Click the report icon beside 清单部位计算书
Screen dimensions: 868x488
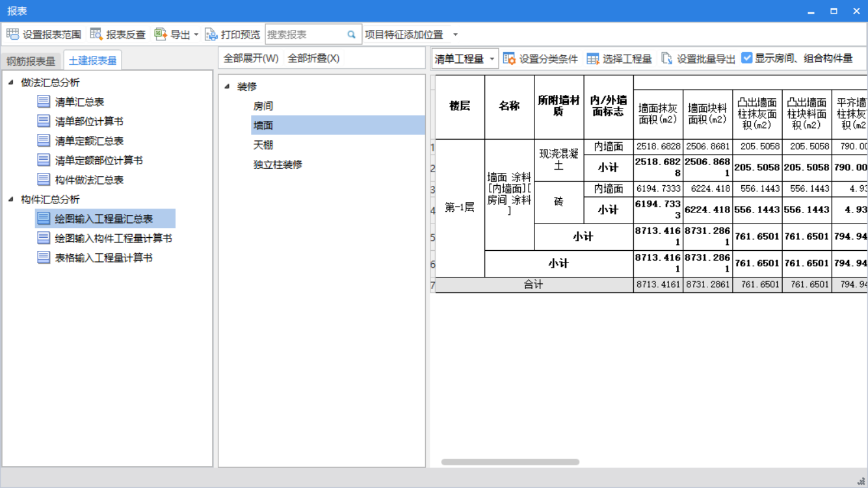click(x=44, y=121)
